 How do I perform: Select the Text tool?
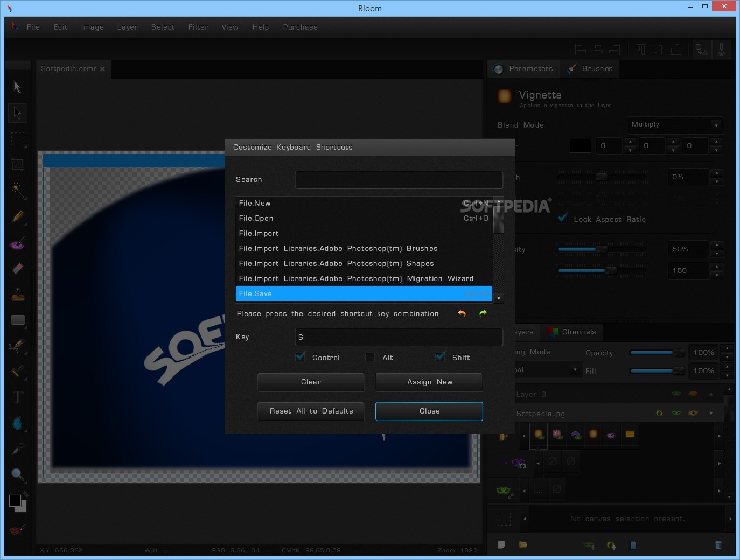coord(18,397)
